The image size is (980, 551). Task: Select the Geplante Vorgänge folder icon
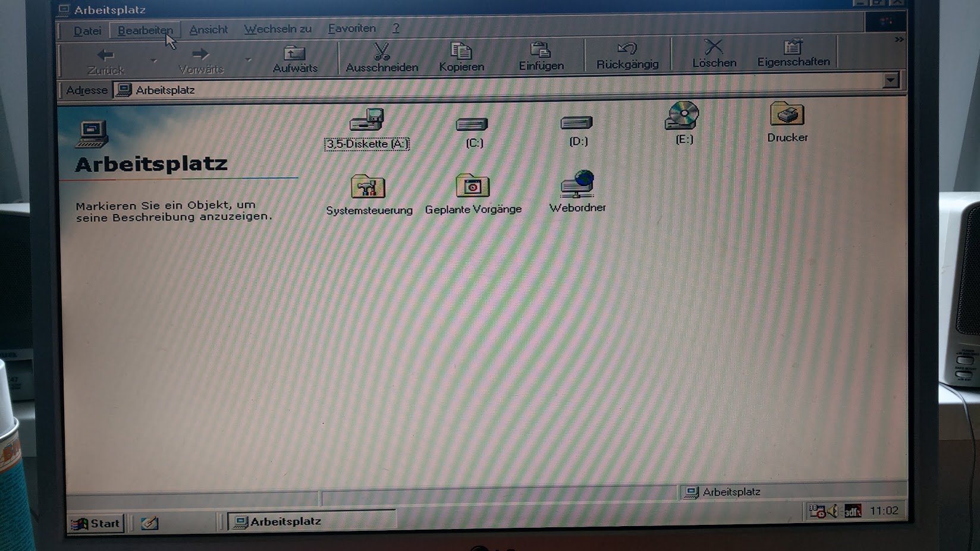click(473, 194)
